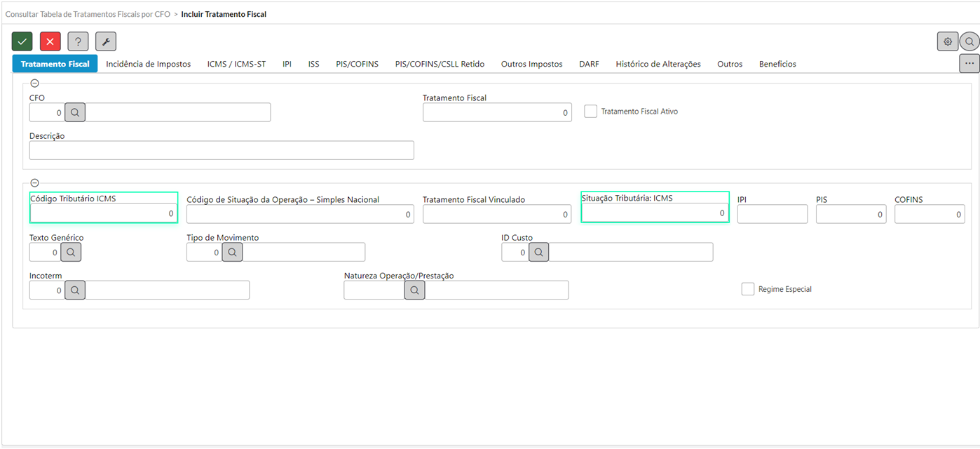This screenshot has width=980, height=449.
Task: Cancel with the red X button
Action: coord(50,41)
